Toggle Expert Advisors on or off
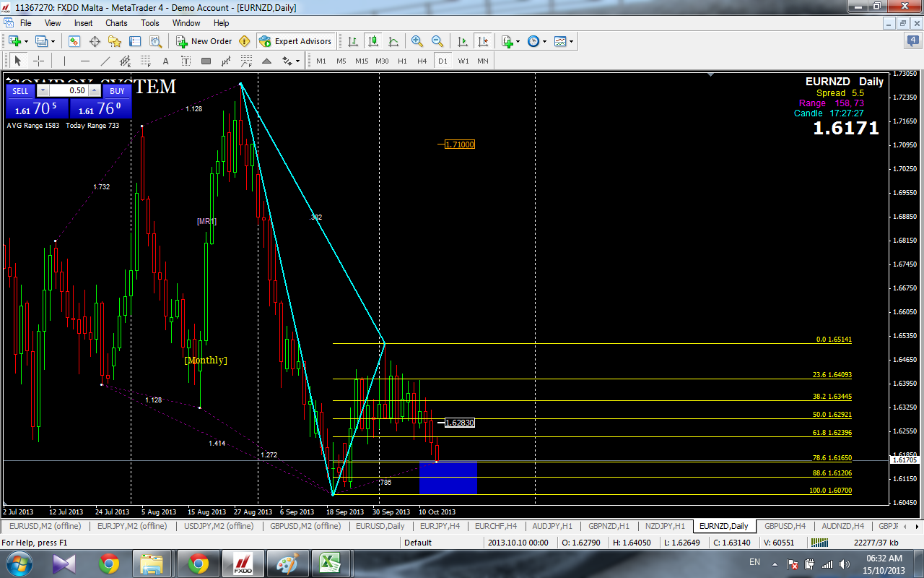The width and height of the screenshot is (924, 578). pyautogui.click(x=295, y=41)
